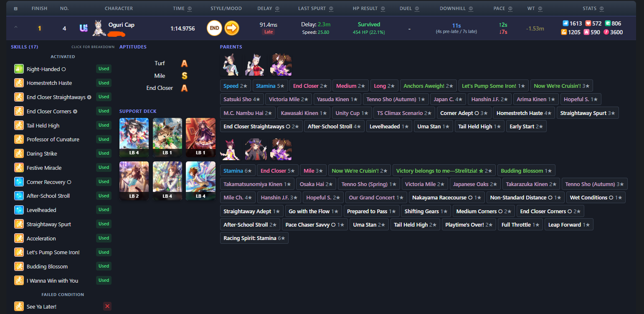The height and width of the screenshot is (314, 644).
Task: Open the STATS header info icon
Action: (x=602, y=8)
